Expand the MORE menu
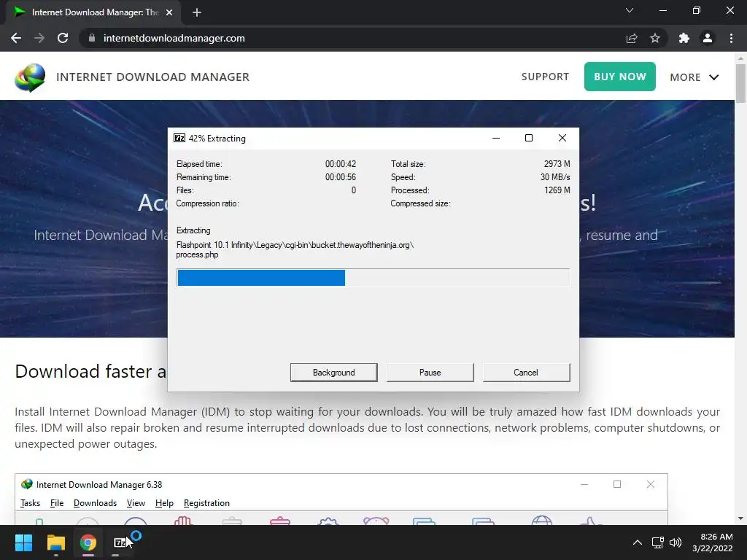Viewport: 747px width, 560px height. (694, 77)
